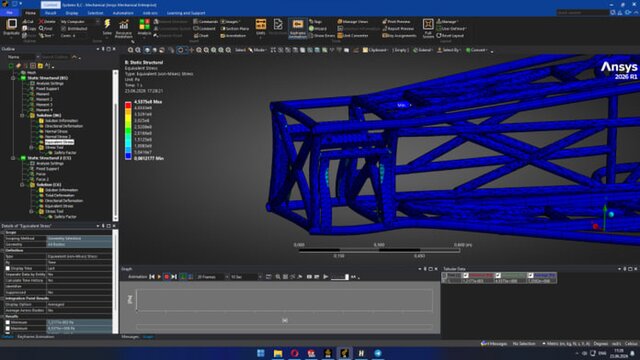Collapse the Solution (B6) tree node
The height and width of the screenshot is (360, 640).
point(22,116)
